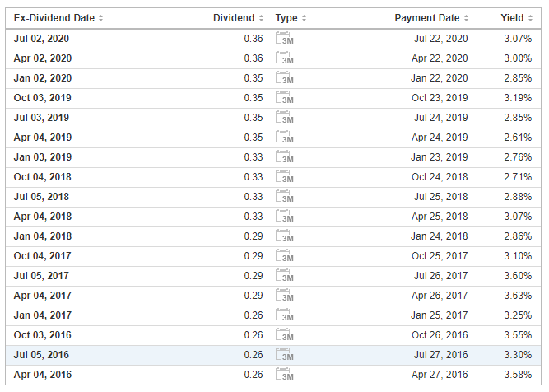Click the 3M calendar icon in Jul 05, 2017 row
This screenshot has height=392, width=549.
click(x=284, y=276)
